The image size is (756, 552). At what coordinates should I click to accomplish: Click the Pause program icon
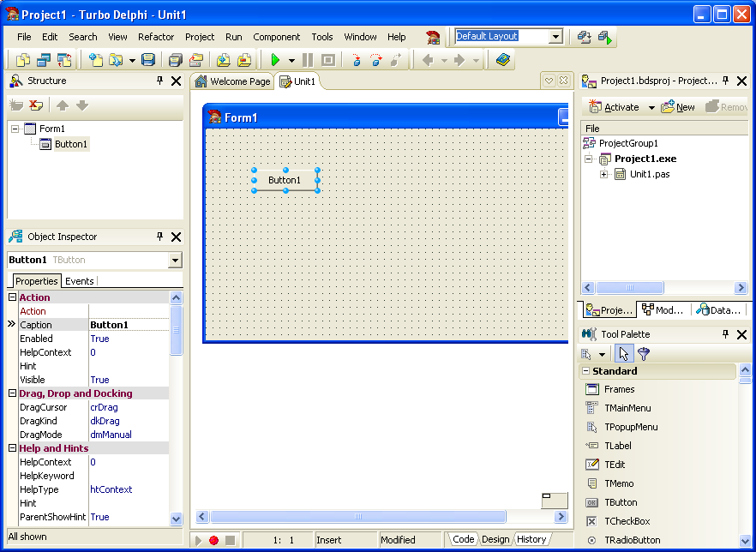(308, 60)
